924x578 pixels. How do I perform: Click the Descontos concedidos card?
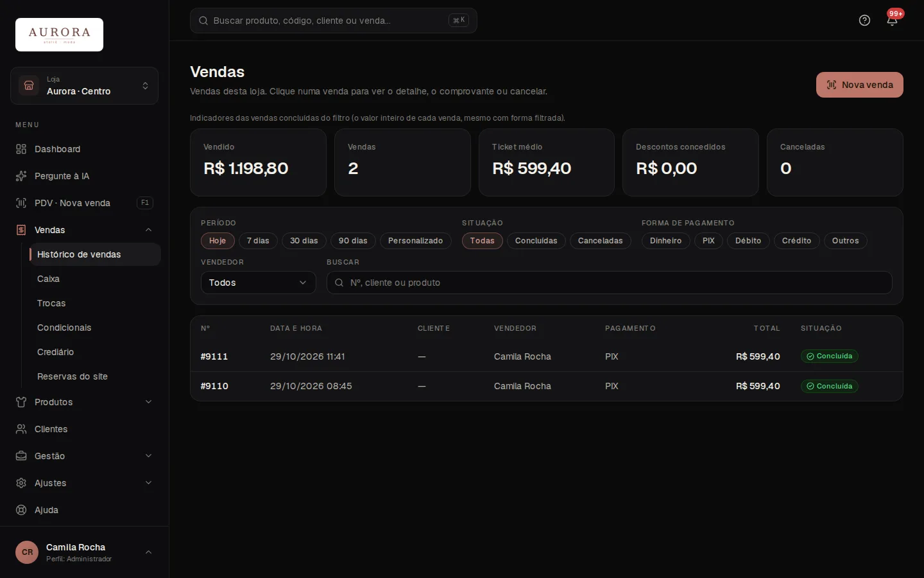(690, 162)
